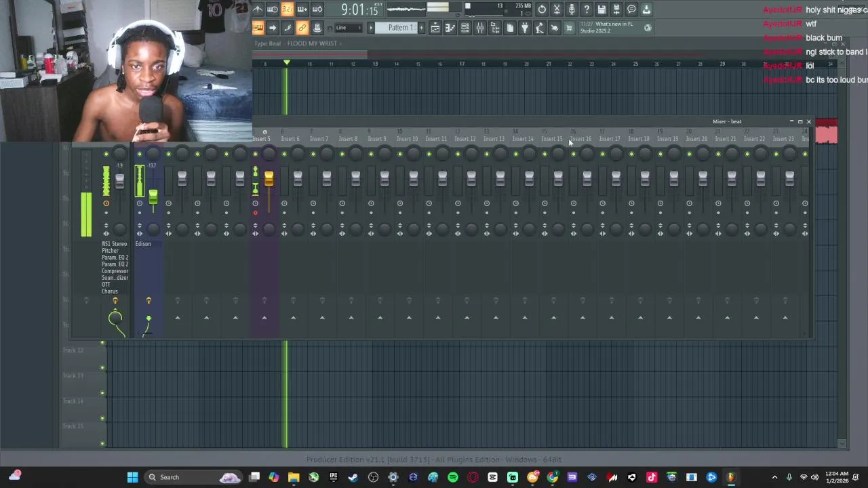Open the Compressor effect slot
The height and width of the screenshot is (488, 868).
click(x=115, y=271)
